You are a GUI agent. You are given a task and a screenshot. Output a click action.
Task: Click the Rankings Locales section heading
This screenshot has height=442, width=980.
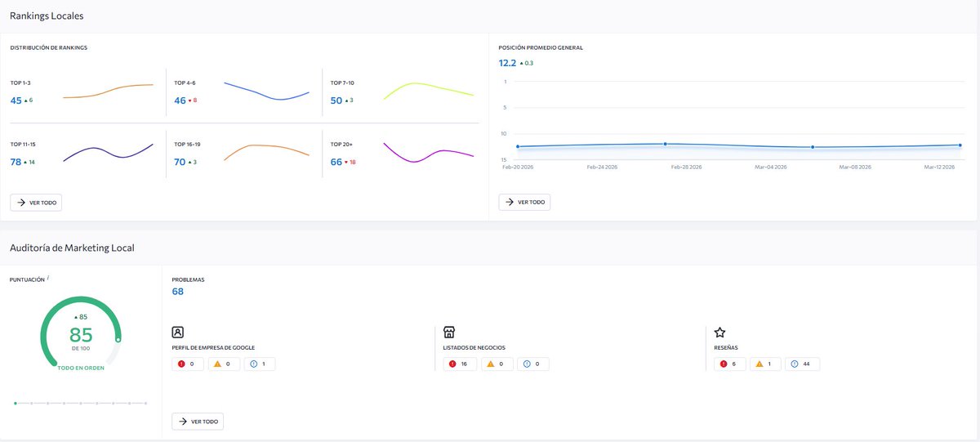[47, 16]
